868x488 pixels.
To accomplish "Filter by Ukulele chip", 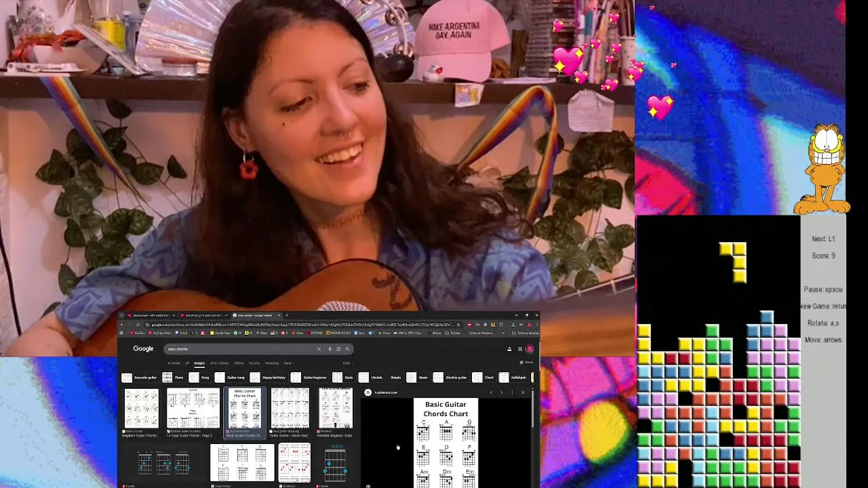I will [x=370, y=377].
